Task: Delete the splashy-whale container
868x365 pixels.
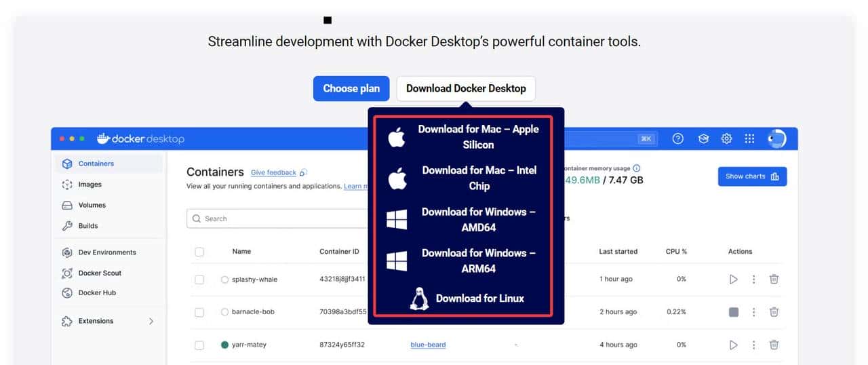Action: point(774,280)
